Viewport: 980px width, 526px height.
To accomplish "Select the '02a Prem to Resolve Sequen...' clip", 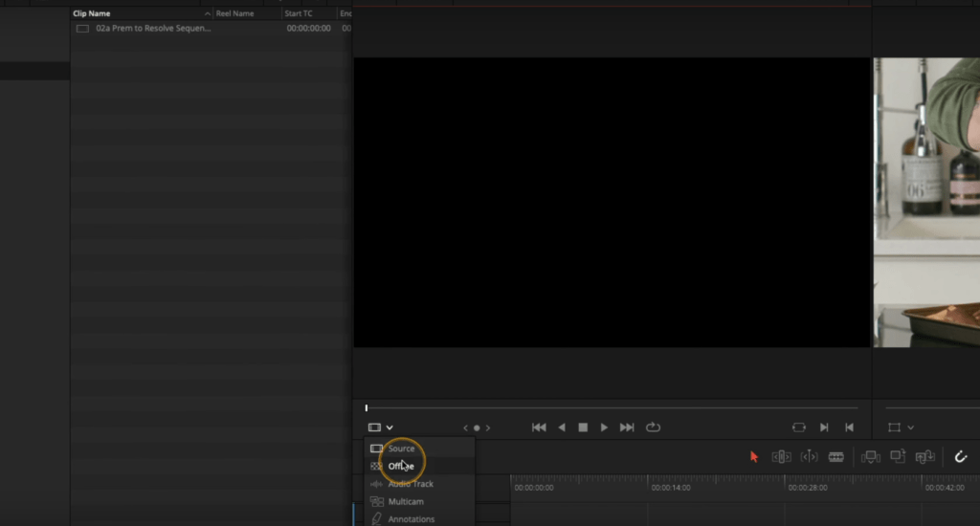I will tap(153, 28).
